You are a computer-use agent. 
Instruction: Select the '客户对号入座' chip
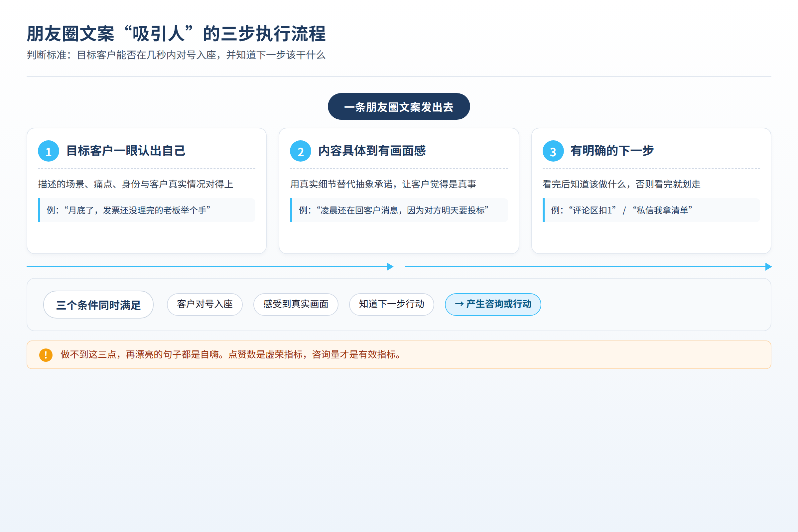pyautogui.click(x=204, y=304)
